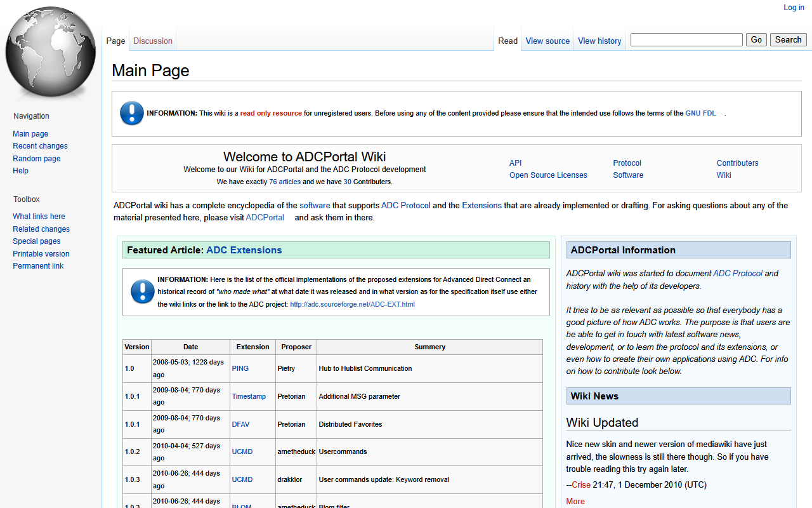The image size is (812, 508).
Task: Open the ADC Protocol link in ADCPortal Information
Action: click(x=738, y=274)
